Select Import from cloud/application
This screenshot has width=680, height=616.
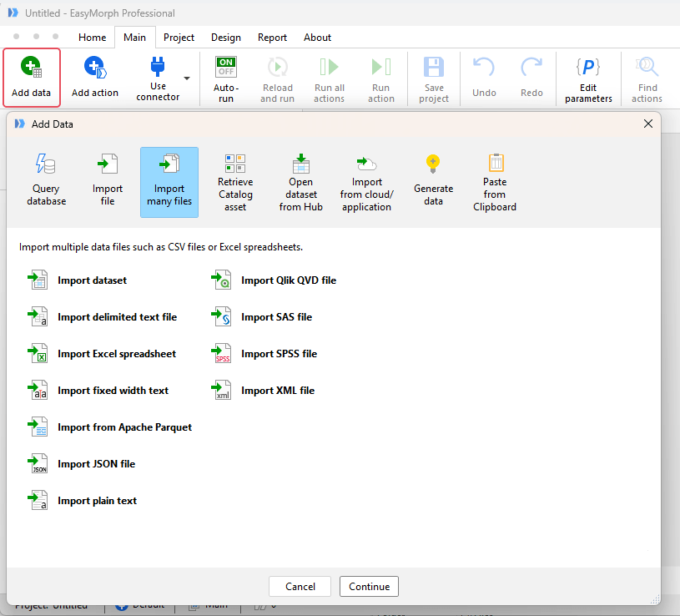[x=367, y=182]
